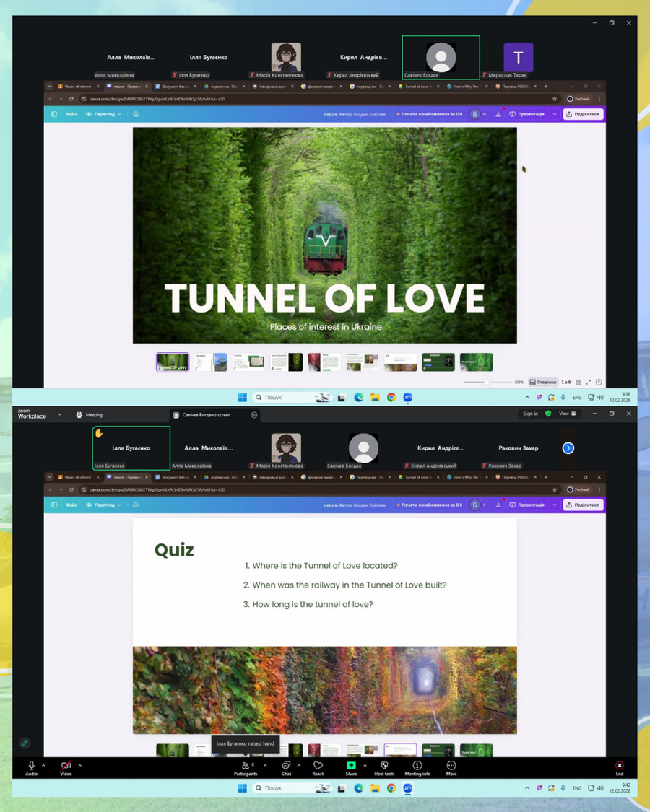Image resolution: width=650 pixels, height=812 pixels.
Task: Click the green encryption shield near Sign in
Action: tap(548, 414)
